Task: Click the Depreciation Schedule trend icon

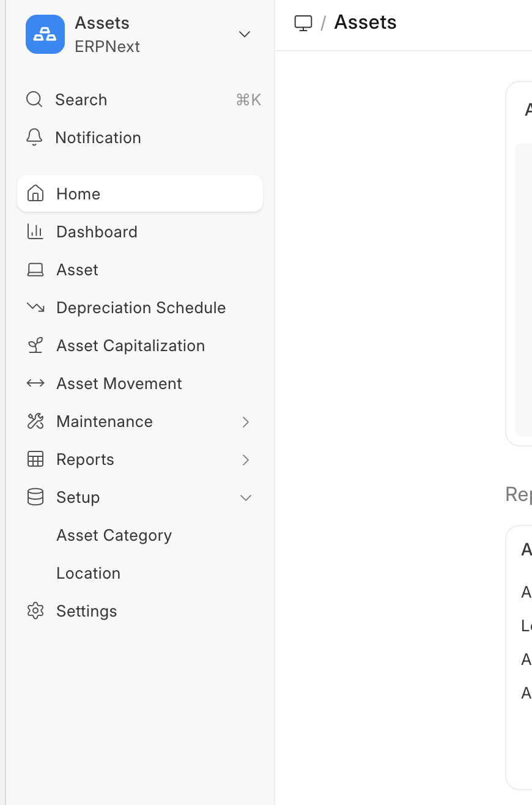Action: click(35, 308)
